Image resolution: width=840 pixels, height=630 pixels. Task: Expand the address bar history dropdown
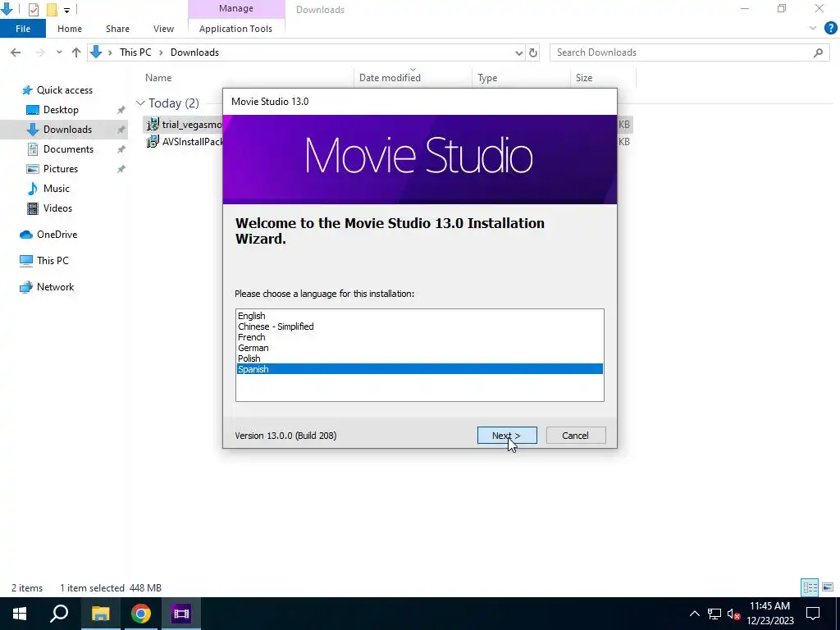pyautogui.click(x=518, y=52)
